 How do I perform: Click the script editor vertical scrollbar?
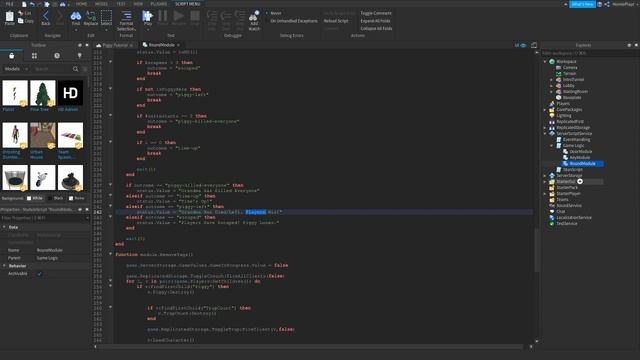point(537,249)
